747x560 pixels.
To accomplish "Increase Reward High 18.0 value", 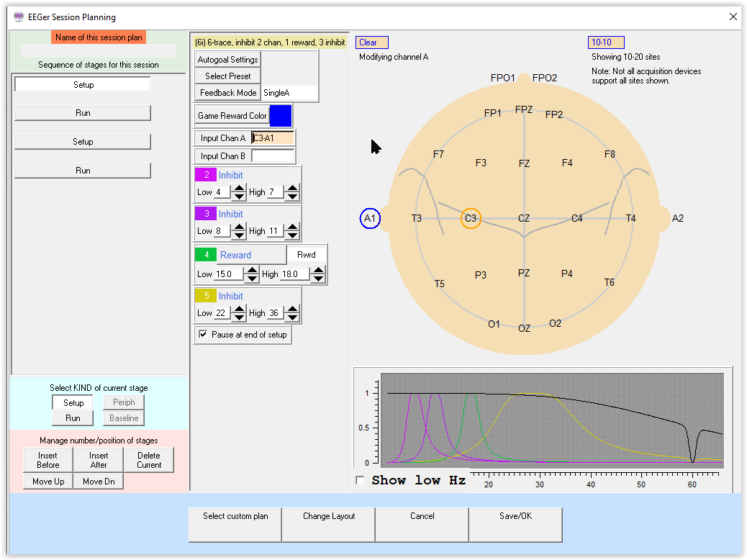I will (x=318, y=270).
